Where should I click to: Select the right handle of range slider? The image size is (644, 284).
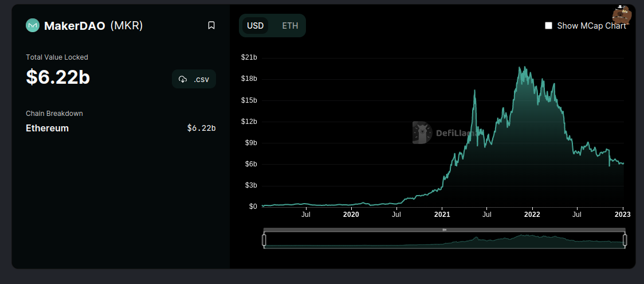click(625, 240)
